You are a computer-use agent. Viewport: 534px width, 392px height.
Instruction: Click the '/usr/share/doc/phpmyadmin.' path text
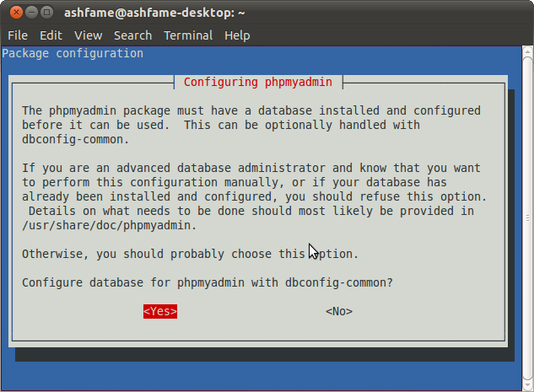(x=110, y=225)
